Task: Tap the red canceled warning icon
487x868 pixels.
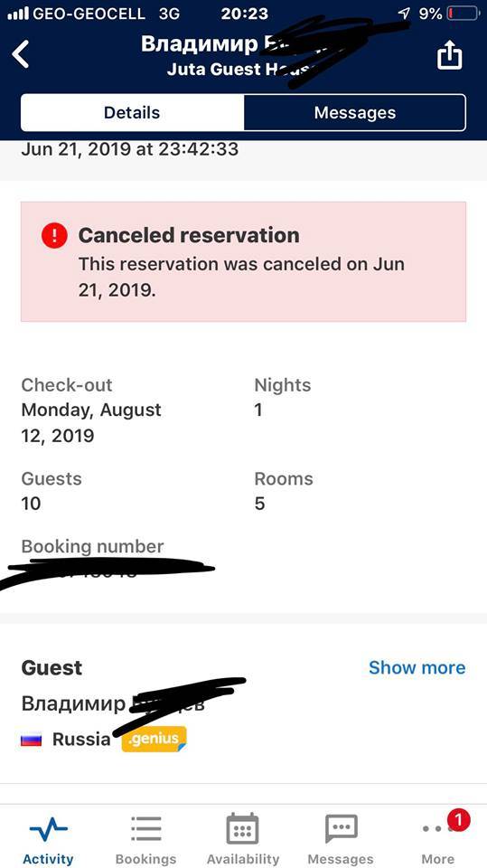Action: coord(54,236)
